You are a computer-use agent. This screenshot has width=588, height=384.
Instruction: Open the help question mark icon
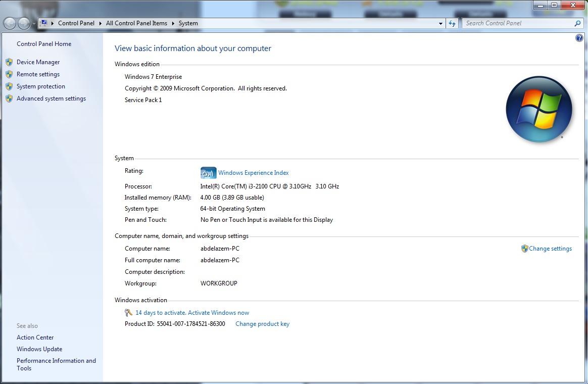pyautogui.click(x=579, y=38)
